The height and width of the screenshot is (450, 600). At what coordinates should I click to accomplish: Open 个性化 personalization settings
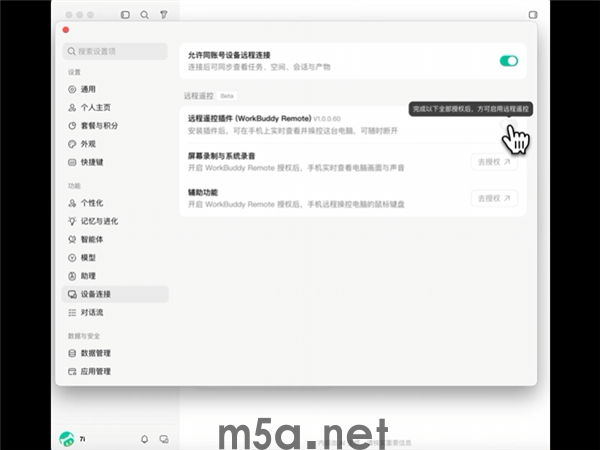[115, 203]
